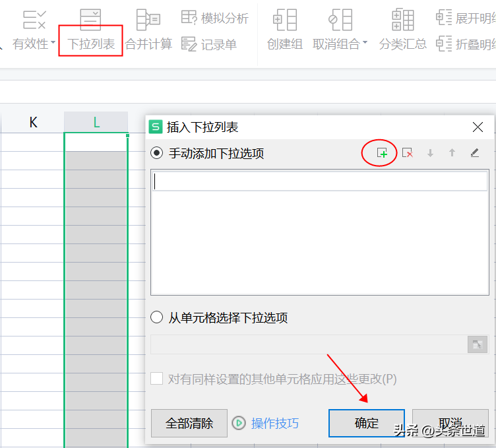Click the dropdown option text entry field
Viewport: 496px width, 448px height.
click(x=320, y=181)
